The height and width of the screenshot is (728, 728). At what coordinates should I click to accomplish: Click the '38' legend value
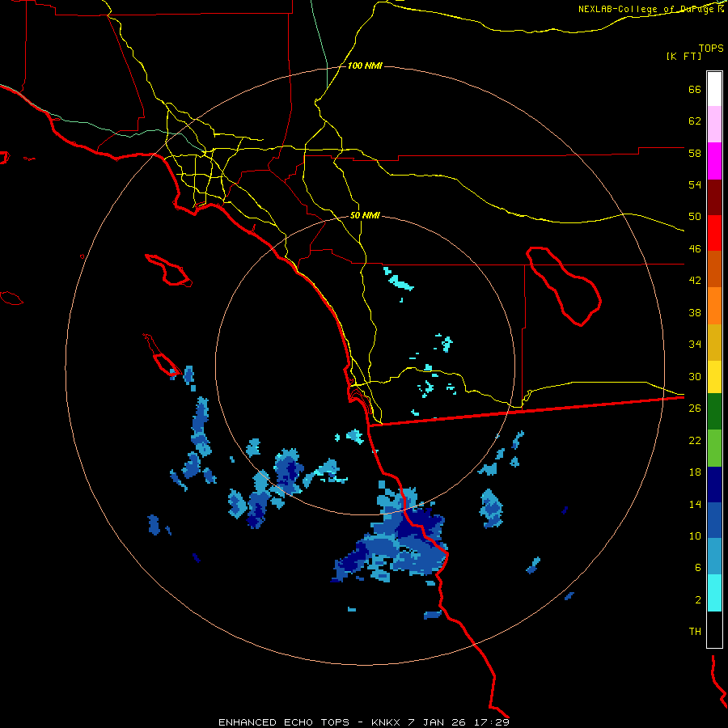(x=695, y=312)
